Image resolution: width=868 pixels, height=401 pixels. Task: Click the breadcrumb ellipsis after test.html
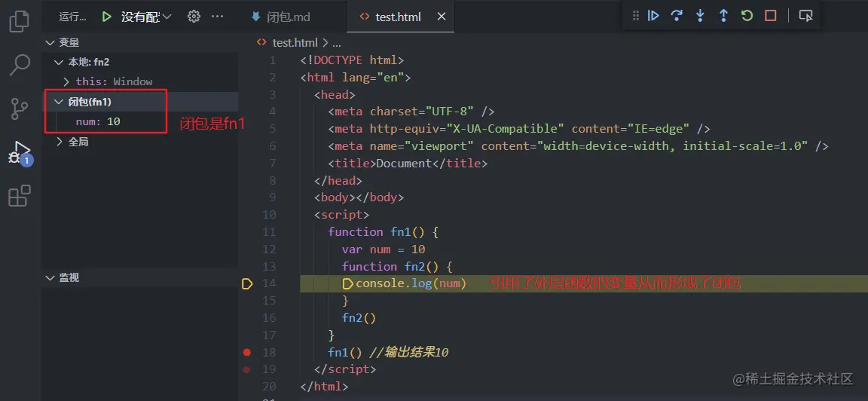click(336, 43)
